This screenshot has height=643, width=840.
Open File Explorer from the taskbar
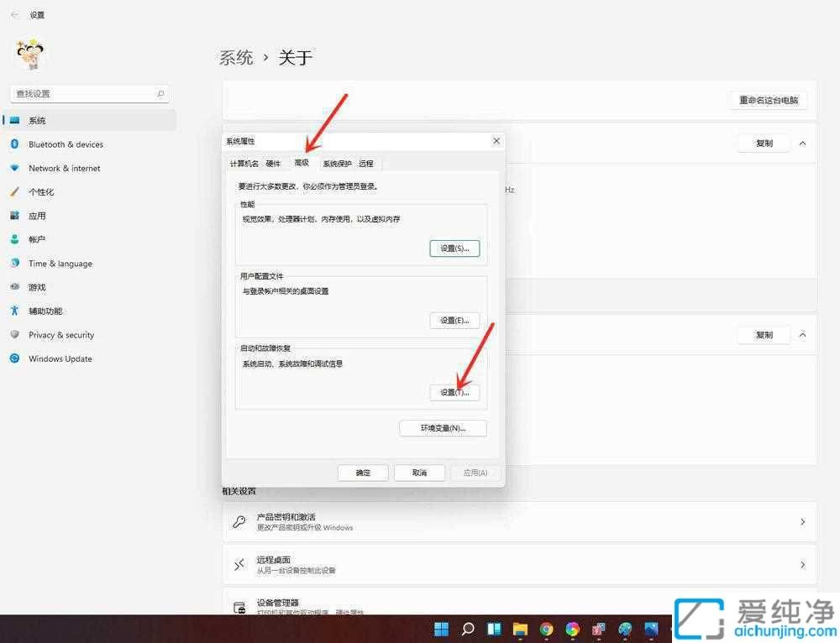pos(521,628)
